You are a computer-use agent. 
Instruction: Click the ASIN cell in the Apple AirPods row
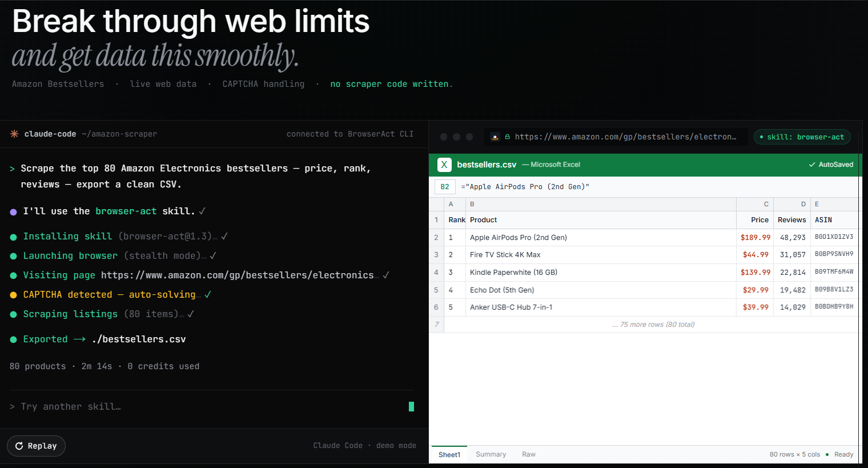click(835, 238)
